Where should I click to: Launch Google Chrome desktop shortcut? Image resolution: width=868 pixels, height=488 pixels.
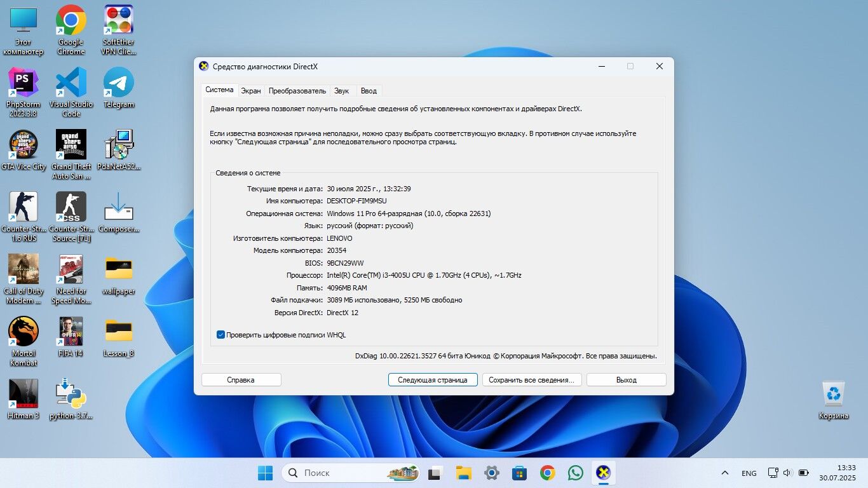point(71,30)
